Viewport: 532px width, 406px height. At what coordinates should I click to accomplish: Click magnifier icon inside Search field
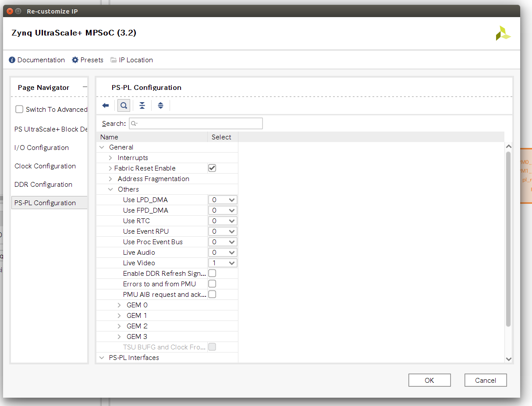pos(134,124)
